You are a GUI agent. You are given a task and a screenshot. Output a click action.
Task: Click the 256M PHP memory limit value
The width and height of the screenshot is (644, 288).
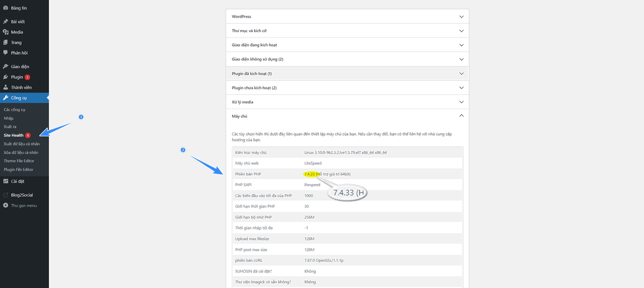pyautogui.click(x=309, y=217)
